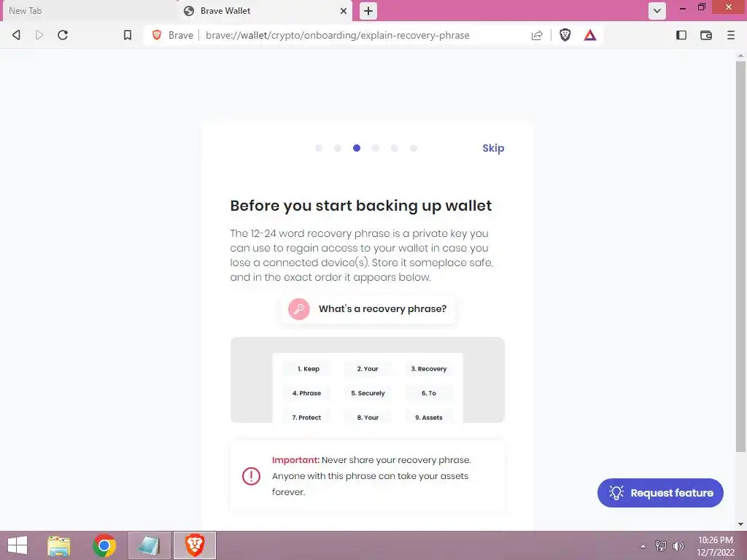Click the '1. Keep' word chip
The width and height of the screenshot is (747, 560).
(309, 368)
